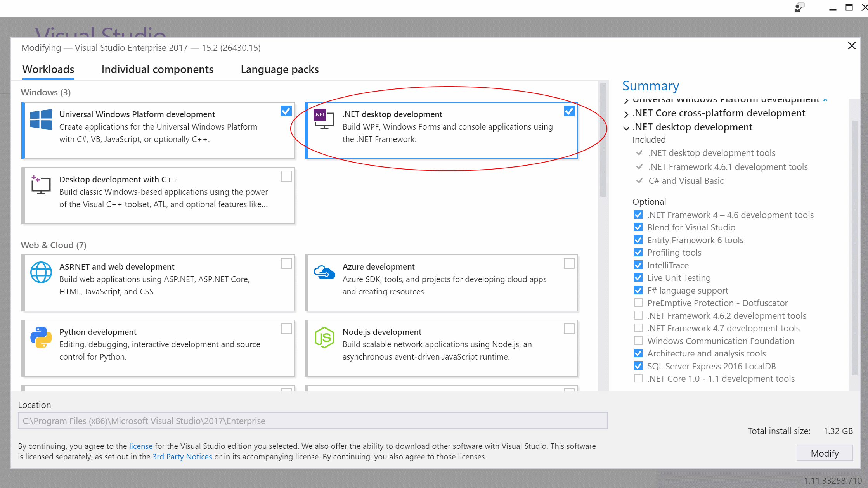The image size is (868, 488).
Task: Check Desktop development with C++ workload
Action: click(286, 176)
